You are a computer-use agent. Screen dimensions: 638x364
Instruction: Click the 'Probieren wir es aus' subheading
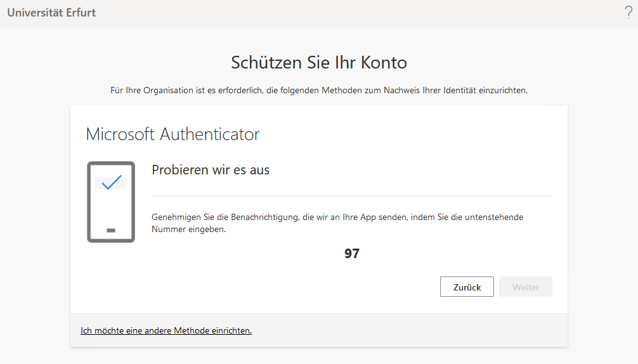point(211,170)
